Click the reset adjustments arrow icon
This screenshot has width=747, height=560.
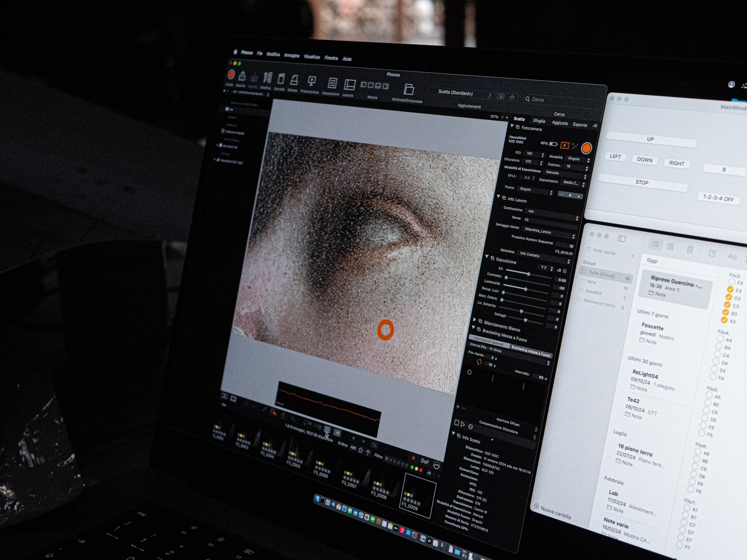489,96
